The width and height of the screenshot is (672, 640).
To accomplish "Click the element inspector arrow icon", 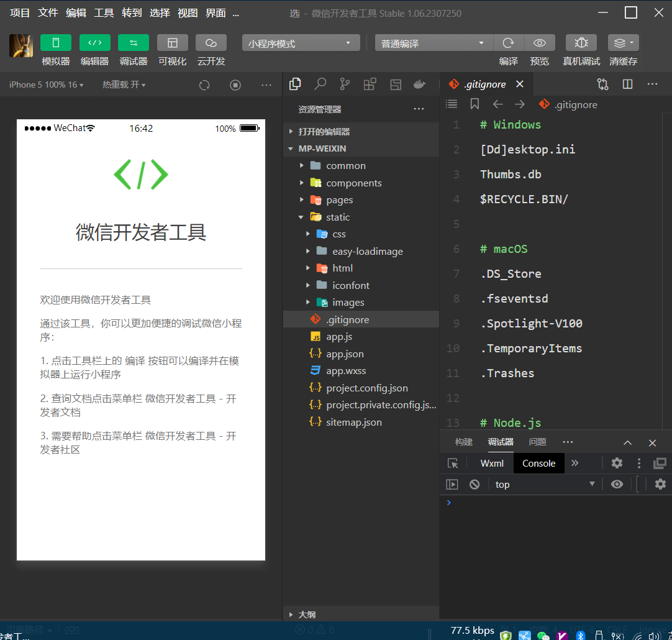I will click(453, 464).
